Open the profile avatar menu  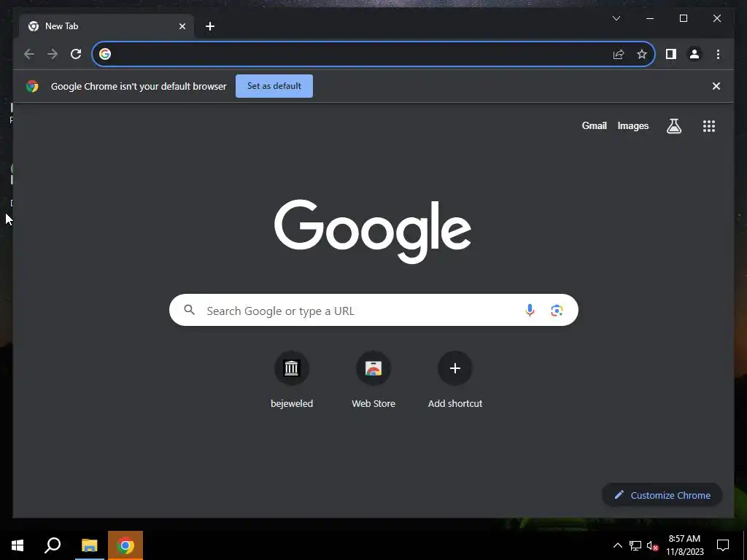click(x=694, y=54)
